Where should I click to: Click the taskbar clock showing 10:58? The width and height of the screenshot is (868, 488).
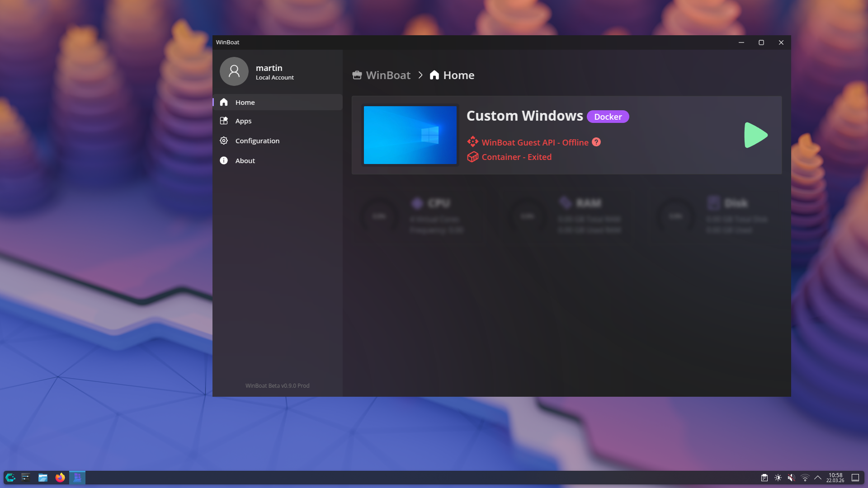835,478
